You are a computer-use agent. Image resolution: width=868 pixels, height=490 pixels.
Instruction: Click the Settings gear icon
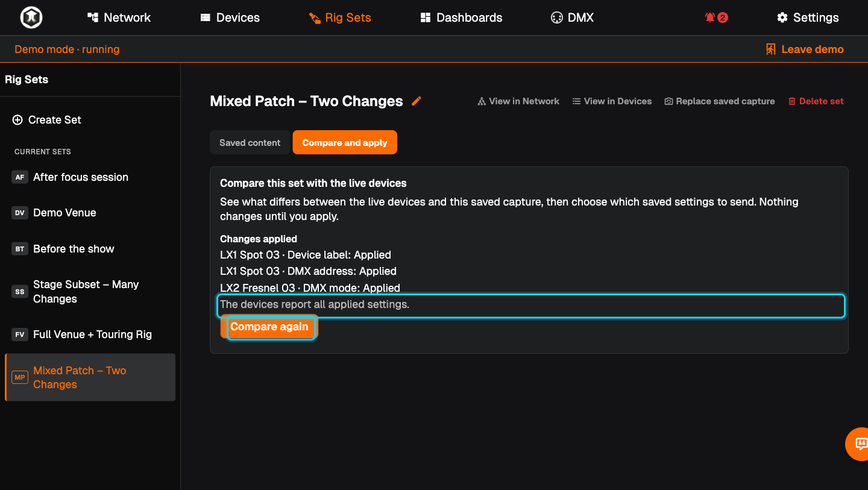782,17
